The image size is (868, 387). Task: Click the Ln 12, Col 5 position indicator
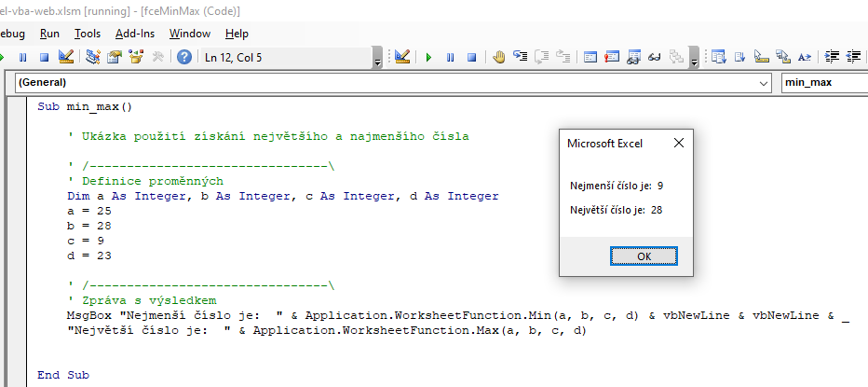click(x=233, y=57)
